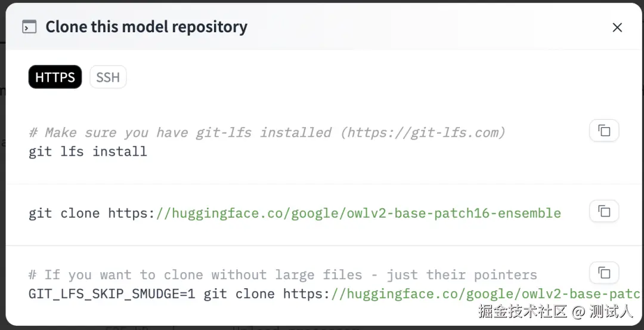Close the clone repository dialog

617,27
